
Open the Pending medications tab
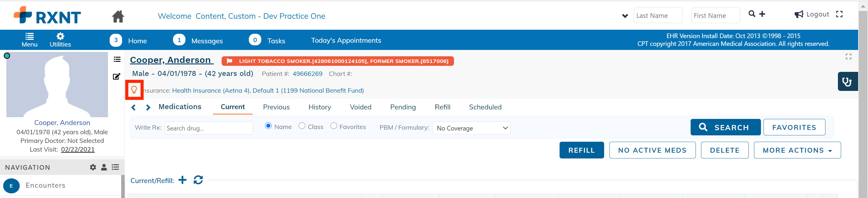[403, 107]
